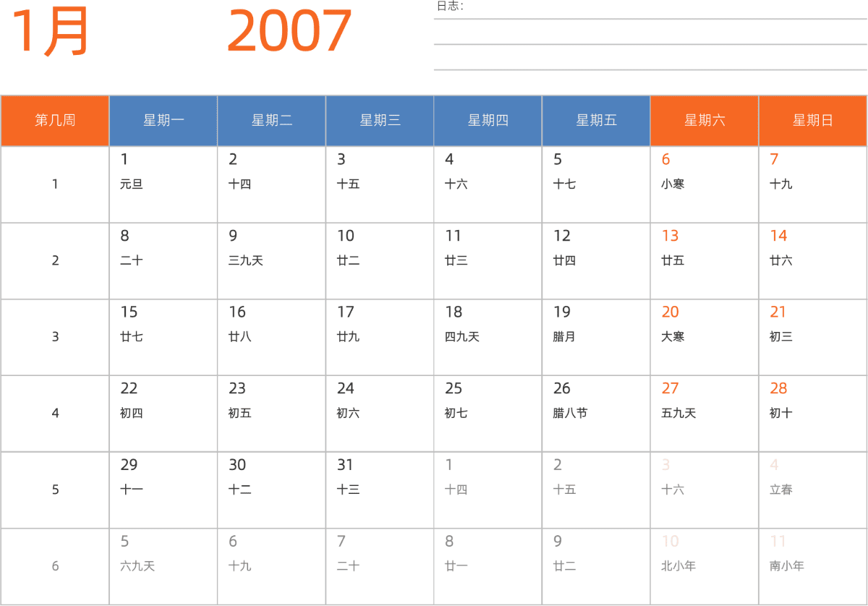This screenshot has width=868, height=606.
Task: Click the 十七 lunar date label
Action: (x=564, y=184)
